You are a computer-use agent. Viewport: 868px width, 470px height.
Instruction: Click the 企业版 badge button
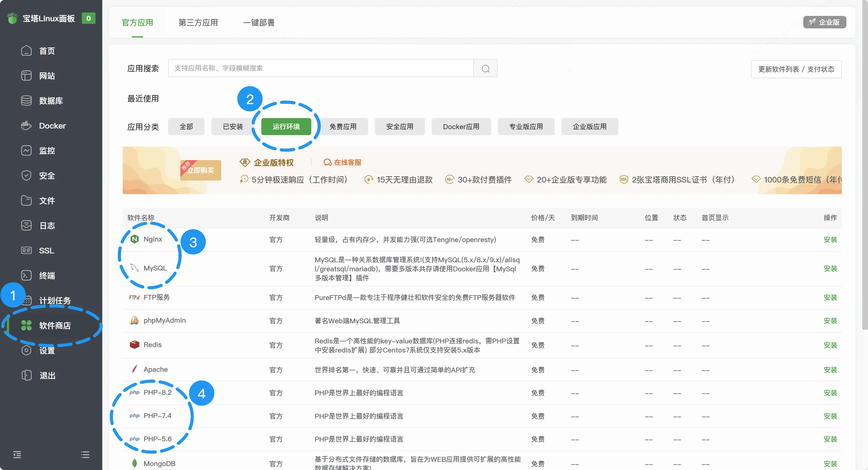click(x=825, y=22)
